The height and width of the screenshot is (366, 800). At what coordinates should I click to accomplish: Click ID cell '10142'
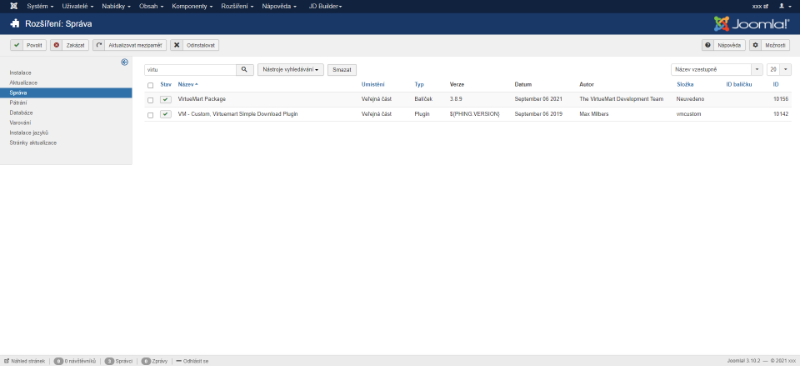[781, 114]
